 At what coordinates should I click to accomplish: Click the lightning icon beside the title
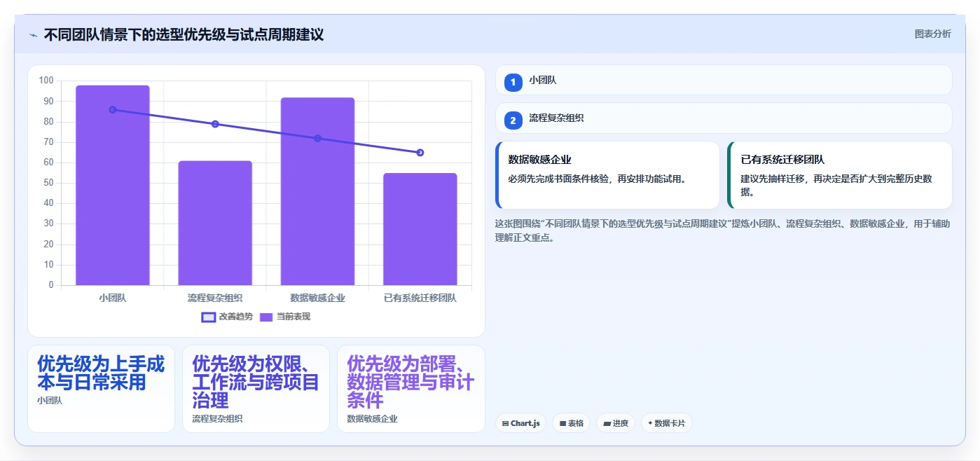(x=33, y=35)
